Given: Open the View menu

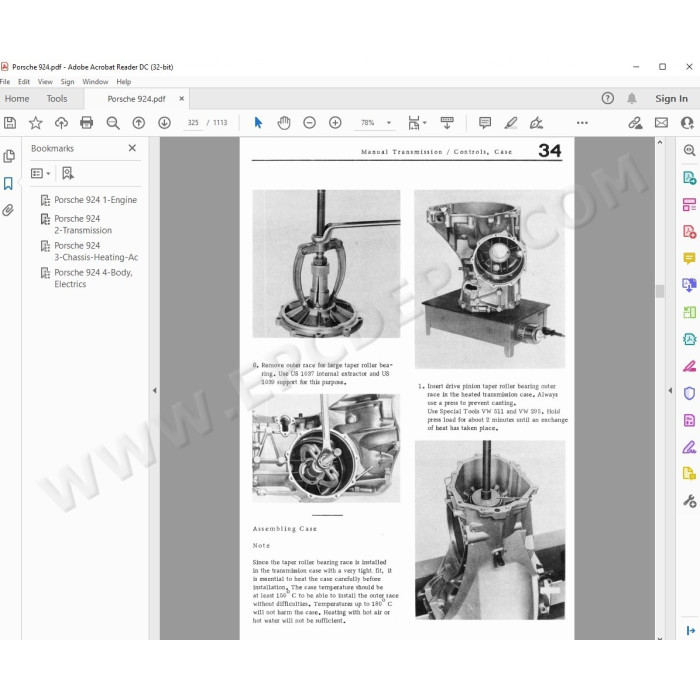Looking at the screenshot, I should 45,82.
